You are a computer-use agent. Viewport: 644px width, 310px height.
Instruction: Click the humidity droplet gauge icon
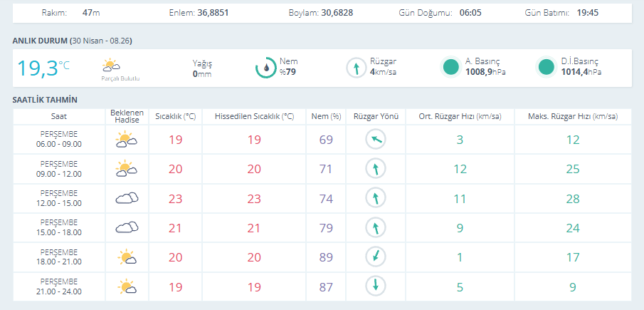[x=265, y=68]
